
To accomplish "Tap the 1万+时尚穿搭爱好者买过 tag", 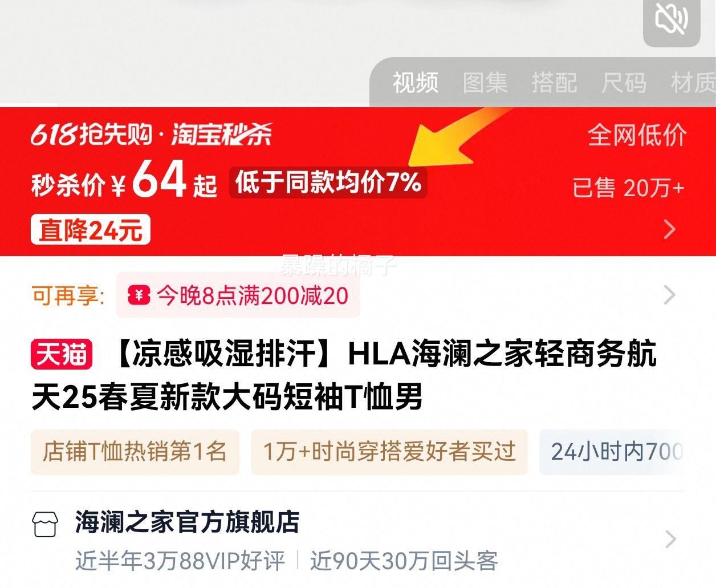I will [x=389, y=452].
